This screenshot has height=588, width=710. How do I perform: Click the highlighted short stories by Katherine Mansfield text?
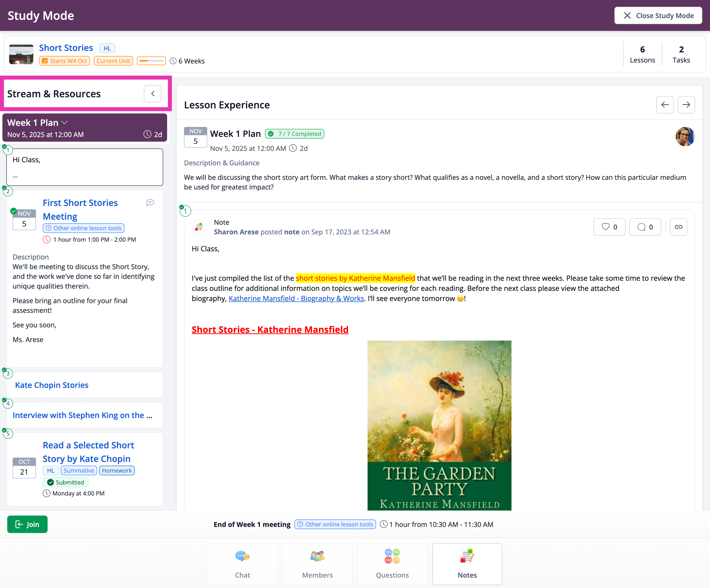[x=355, y=278]
